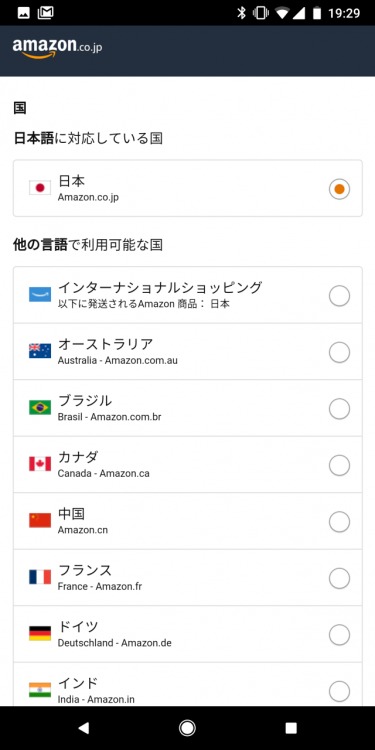Viewport: 375px width, 750px height.
Task: Select the インターナショナルショッピング radio button
Action: click(339, 296)
